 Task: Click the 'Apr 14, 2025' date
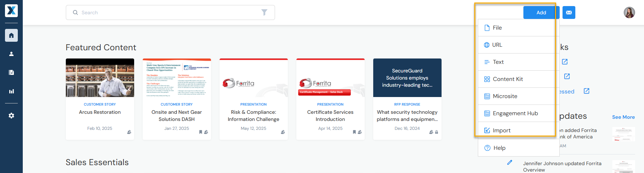[x=331, y=128]
